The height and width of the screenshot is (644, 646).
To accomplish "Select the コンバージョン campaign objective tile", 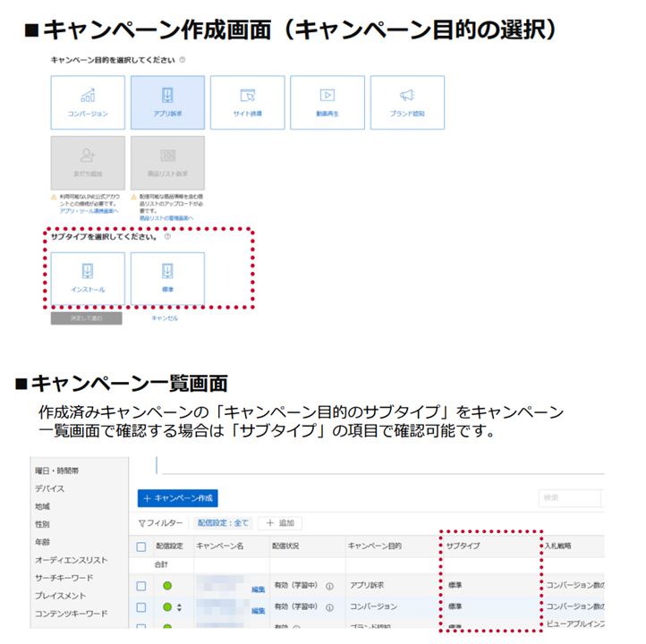I will 88,103.
